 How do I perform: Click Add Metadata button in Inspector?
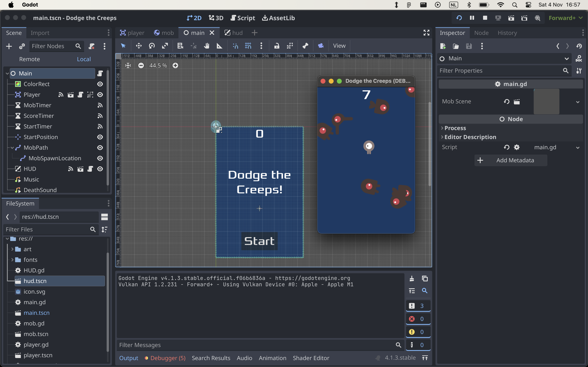coord(511,160)
